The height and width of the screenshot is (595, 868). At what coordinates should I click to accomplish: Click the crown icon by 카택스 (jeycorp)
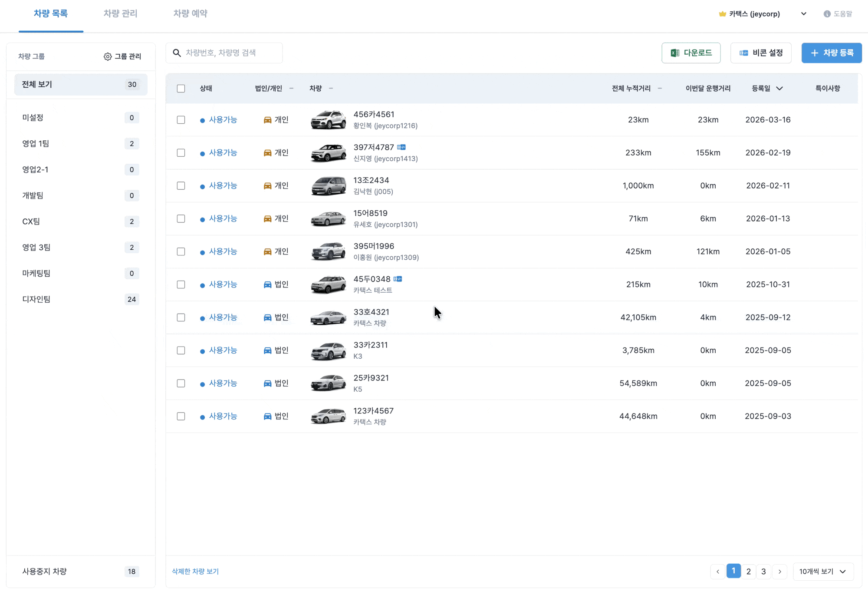point(723,14)
